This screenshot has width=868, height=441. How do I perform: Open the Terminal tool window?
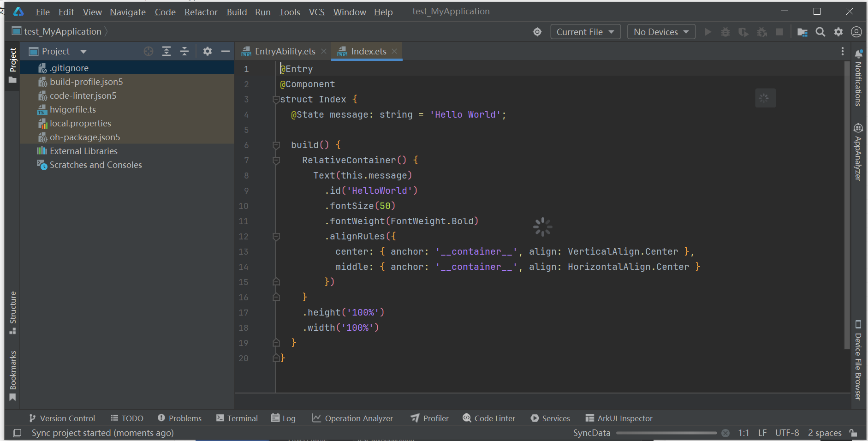[x=237, y=418]
